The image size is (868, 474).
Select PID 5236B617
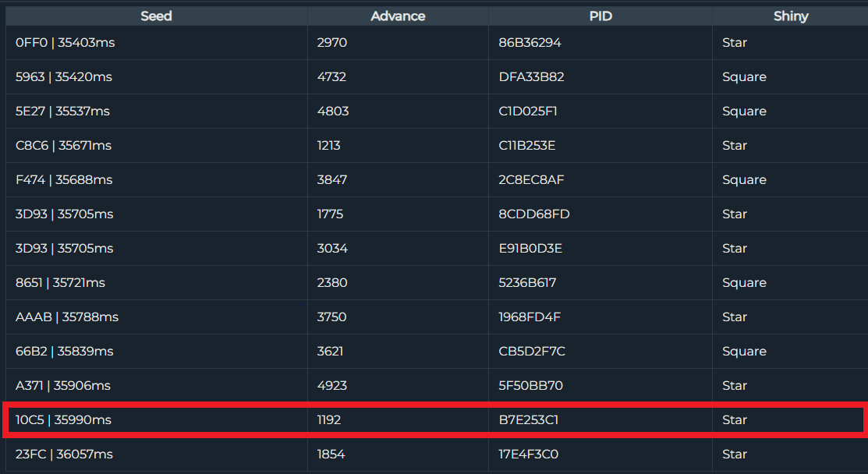[527, 283]
